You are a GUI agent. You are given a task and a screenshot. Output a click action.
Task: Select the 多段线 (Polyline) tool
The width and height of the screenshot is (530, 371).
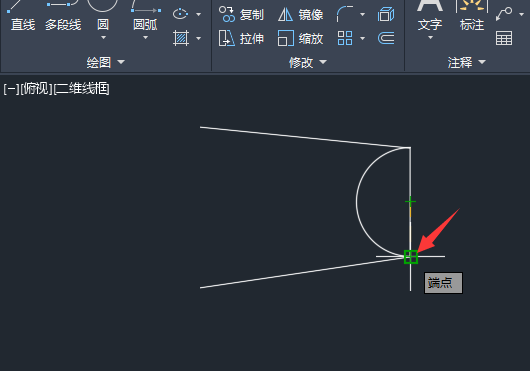pos(63,17)
